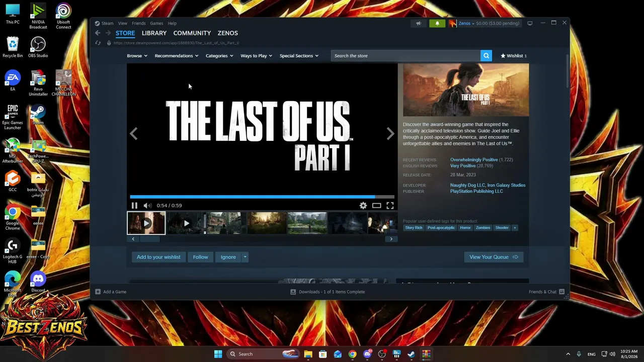Select the first trailer thumbnail
644x362 pixels.
146,223
